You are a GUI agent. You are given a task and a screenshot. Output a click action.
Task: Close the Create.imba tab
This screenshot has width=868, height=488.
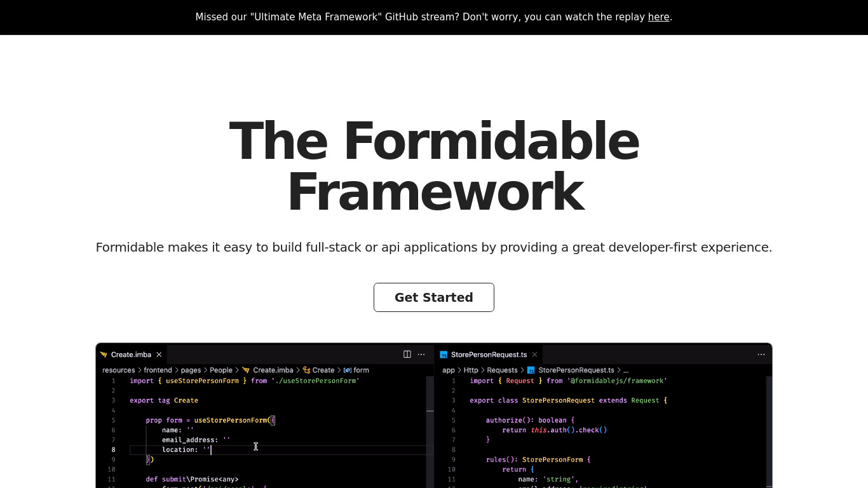click(159, 355)
